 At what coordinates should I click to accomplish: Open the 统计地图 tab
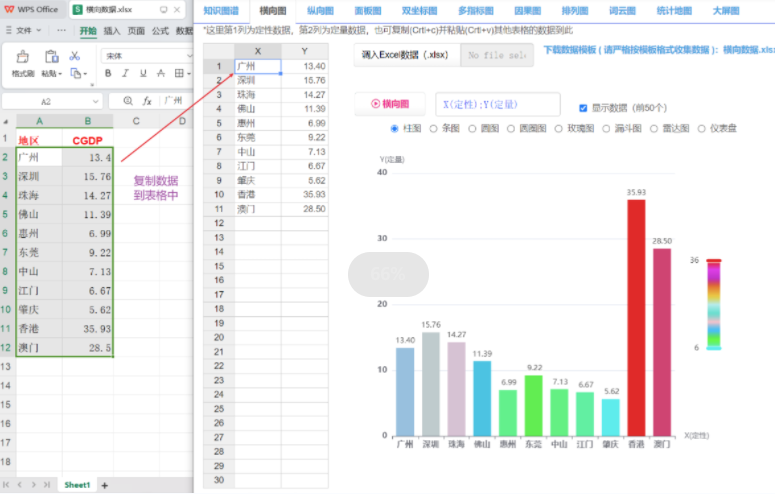(x=674, y=11)
